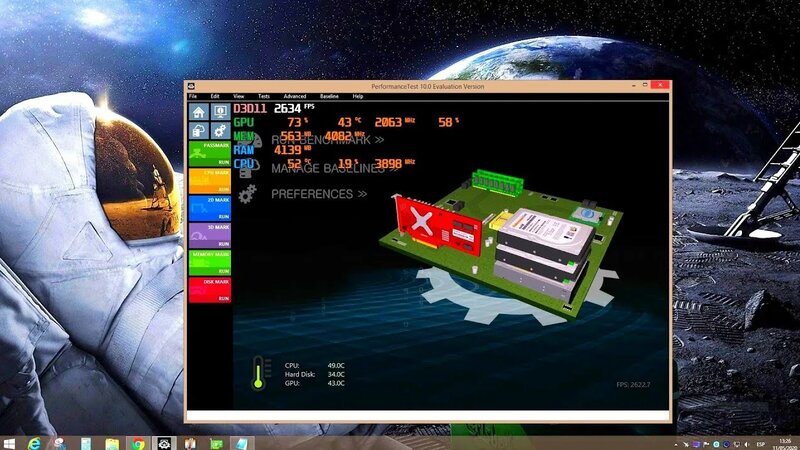Click the D3D11 2634 FPS overlay readout
The width and height of the screenshot is (800, 450).
pos(274,108)
